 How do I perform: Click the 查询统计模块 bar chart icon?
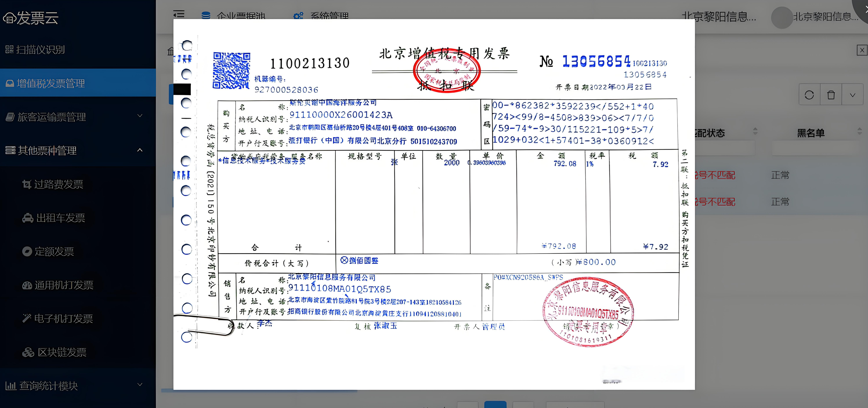coord(11,386)
